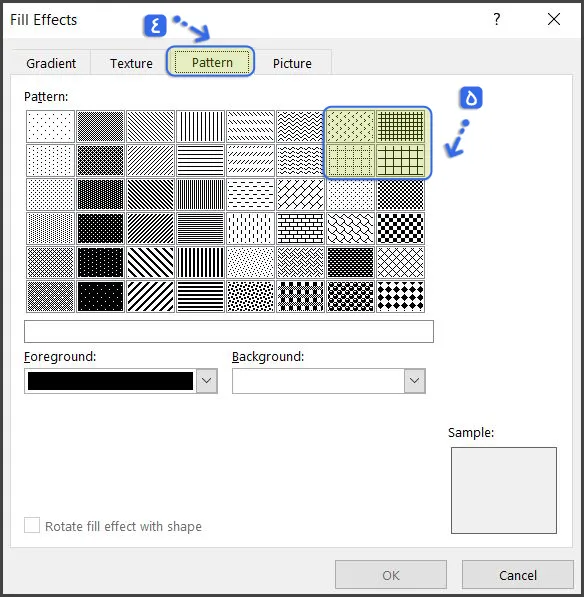This screenshot has width=584, height=597.
Task: Select the wave pattern swatch
Action: point(300,161)
